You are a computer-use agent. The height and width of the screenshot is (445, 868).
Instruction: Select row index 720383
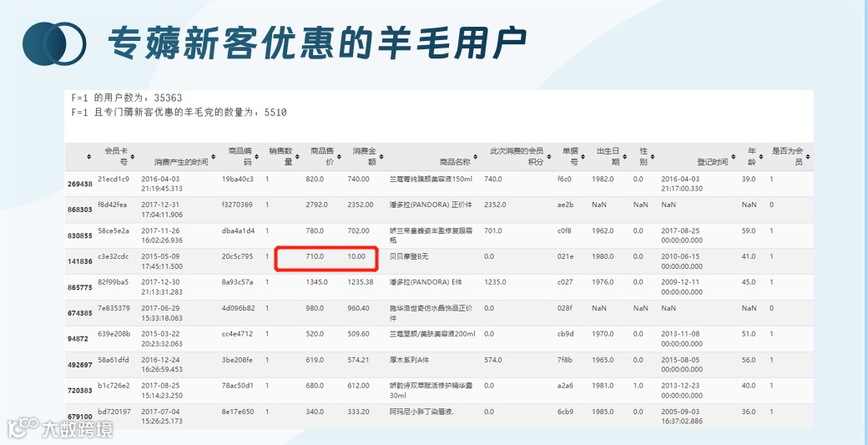80,391
